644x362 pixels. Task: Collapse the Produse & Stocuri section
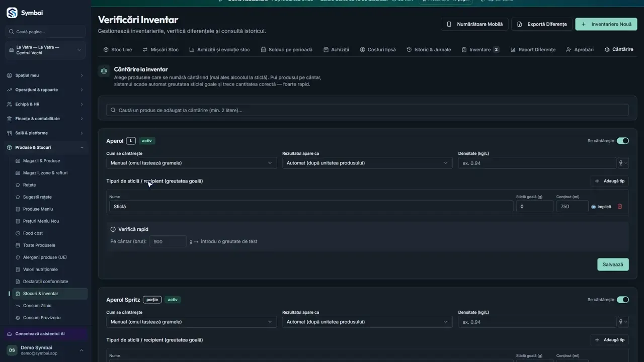[45, 147]
